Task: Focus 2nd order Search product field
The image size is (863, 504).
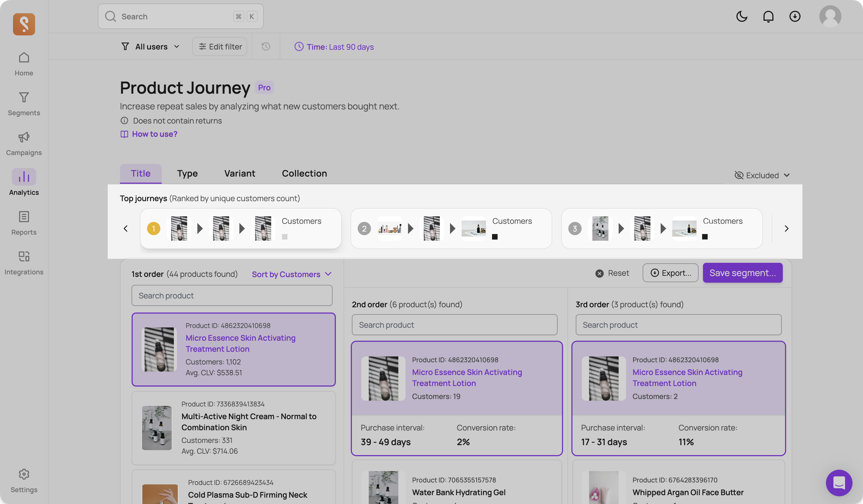Action: (454, 325)
